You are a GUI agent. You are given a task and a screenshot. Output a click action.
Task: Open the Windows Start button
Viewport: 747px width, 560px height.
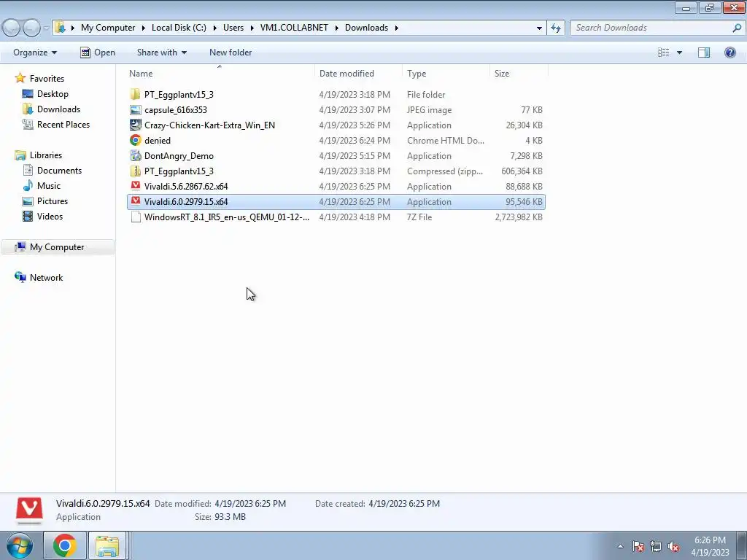coord(20,545)
